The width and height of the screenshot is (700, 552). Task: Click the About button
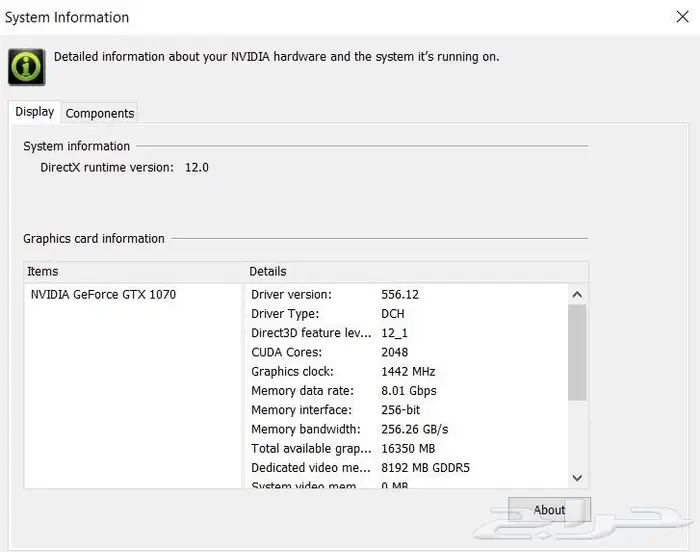point(549,510)
